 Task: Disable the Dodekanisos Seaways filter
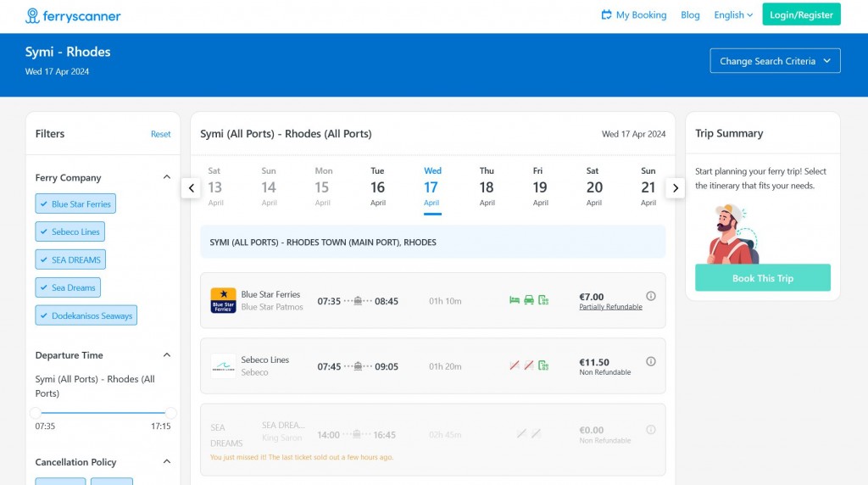click(x=86, y=316)
